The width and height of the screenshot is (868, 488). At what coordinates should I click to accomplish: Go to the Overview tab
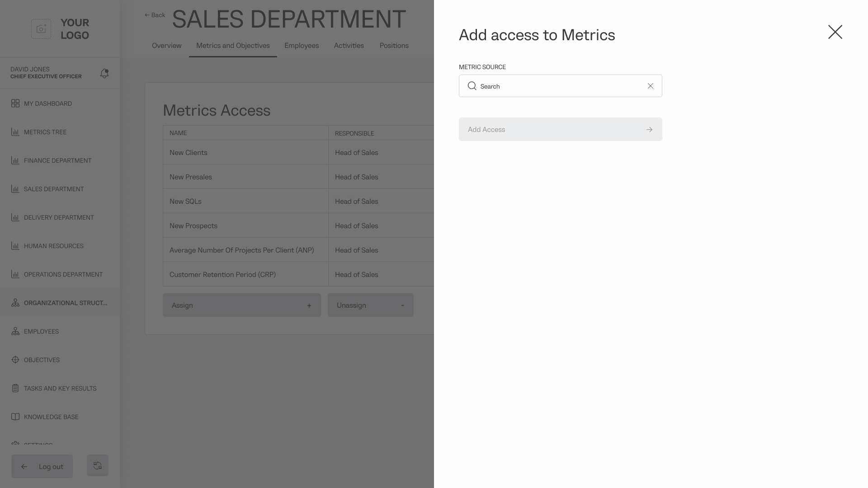click(166, 46)
